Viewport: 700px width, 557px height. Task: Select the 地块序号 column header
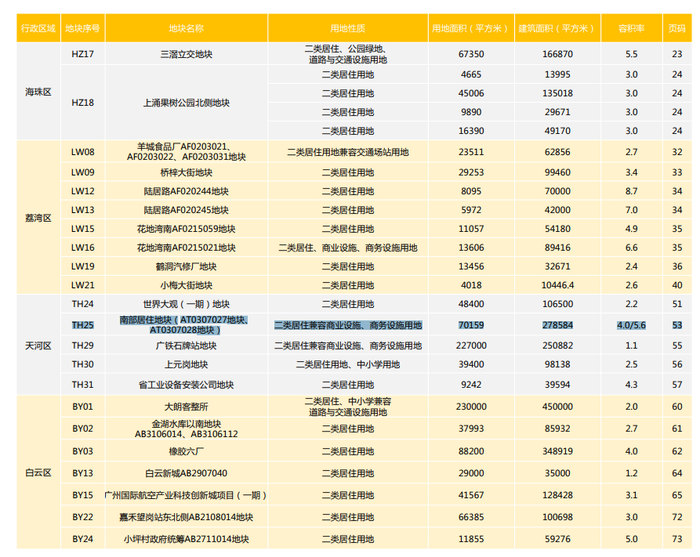point(83,28)
